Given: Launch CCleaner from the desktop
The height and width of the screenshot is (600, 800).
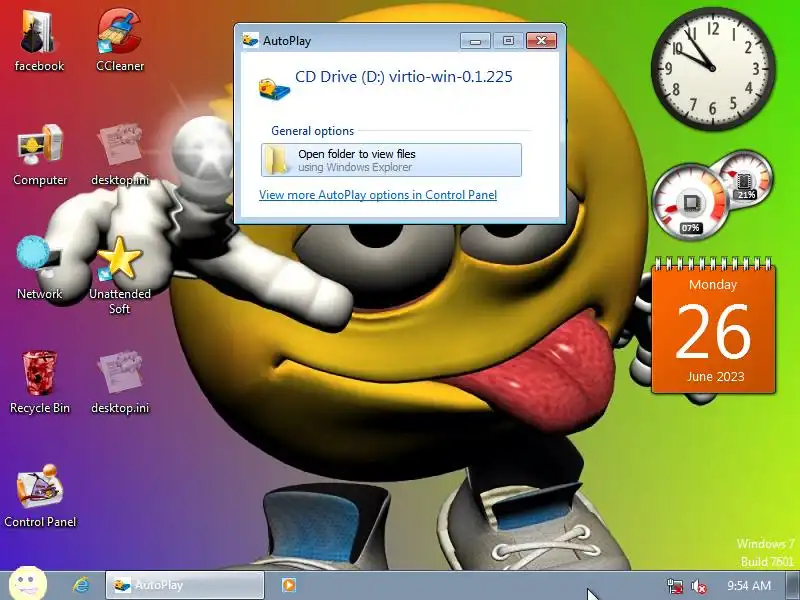Looking at the screenshot, I should pos(120,42).
